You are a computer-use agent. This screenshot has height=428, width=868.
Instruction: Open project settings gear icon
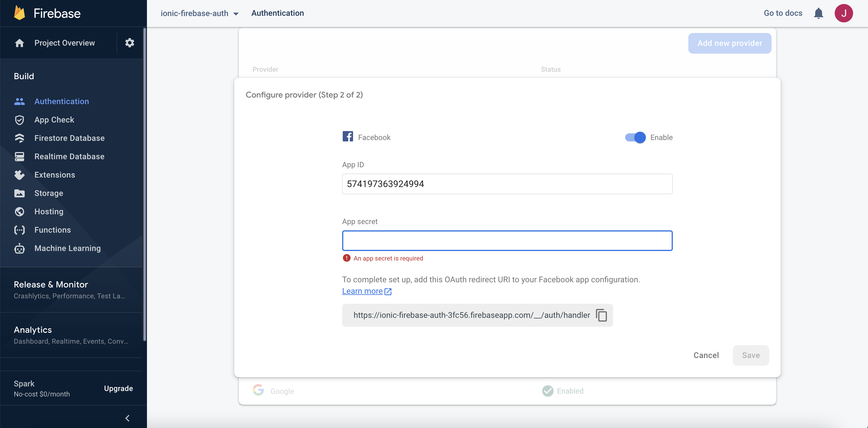[130, 43]
